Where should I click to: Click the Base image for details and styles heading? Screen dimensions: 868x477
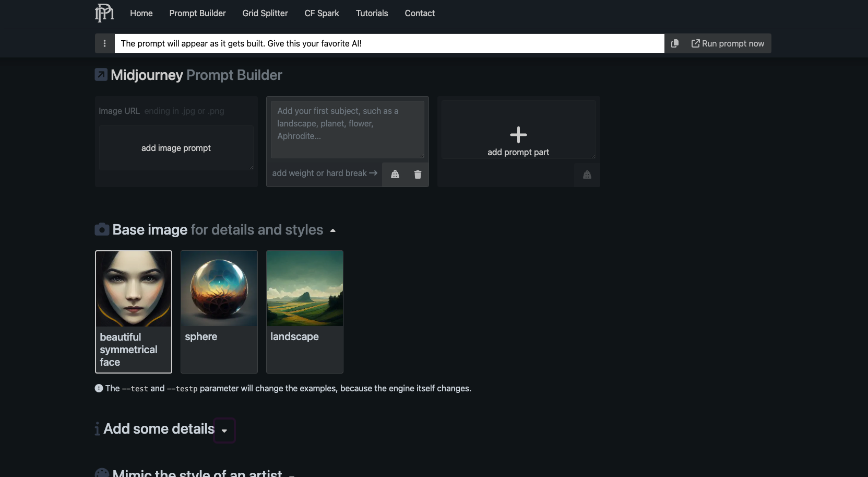pos(218,230)
